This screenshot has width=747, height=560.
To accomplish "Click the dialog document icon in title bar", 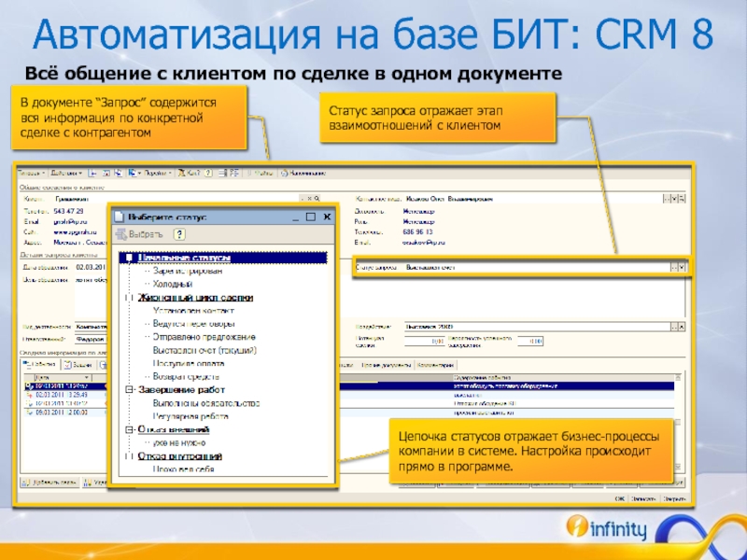I will click(x=120, y=217).
